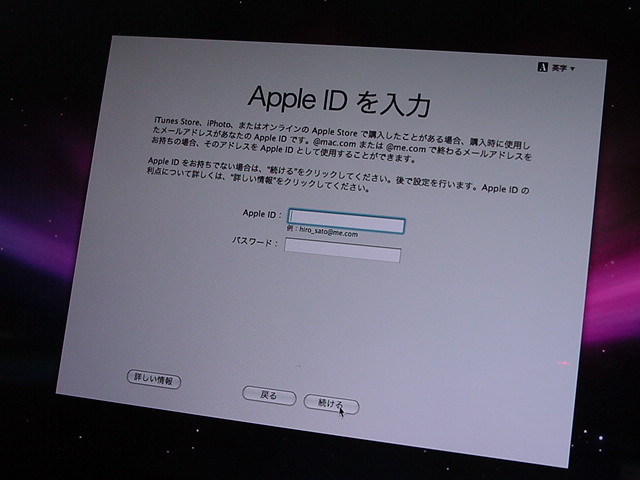The width and height of the screenshot is (640, 480).
Task: Click the black A input method icon
Action: click(542, 67)
